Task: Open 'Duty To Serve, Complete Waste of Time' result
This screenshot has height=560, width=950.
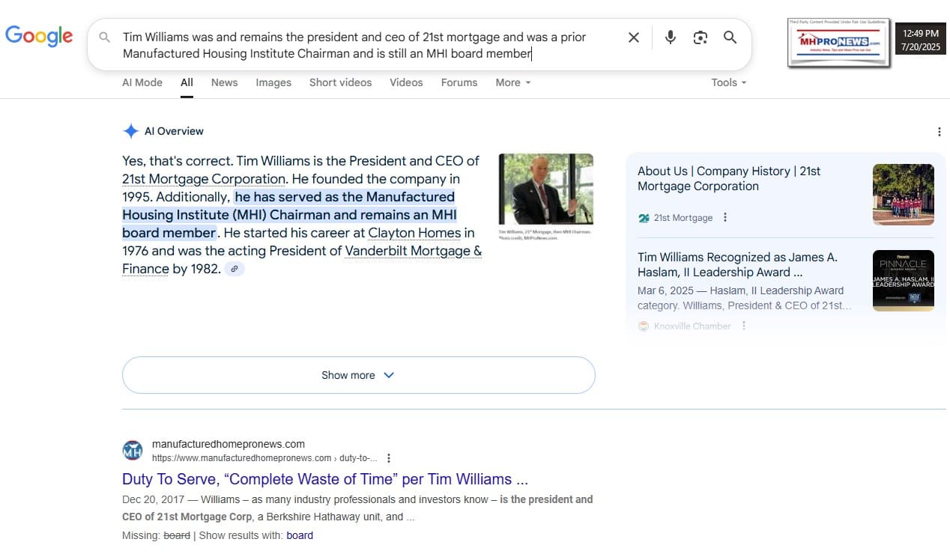Action: [325, 479]
